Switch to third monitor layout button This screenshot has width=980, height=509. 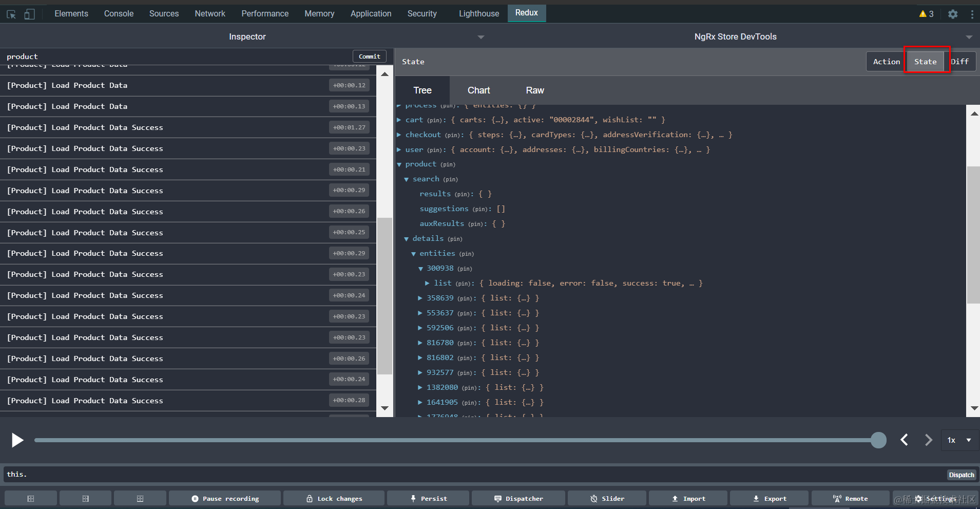click(x=140, y=498)
